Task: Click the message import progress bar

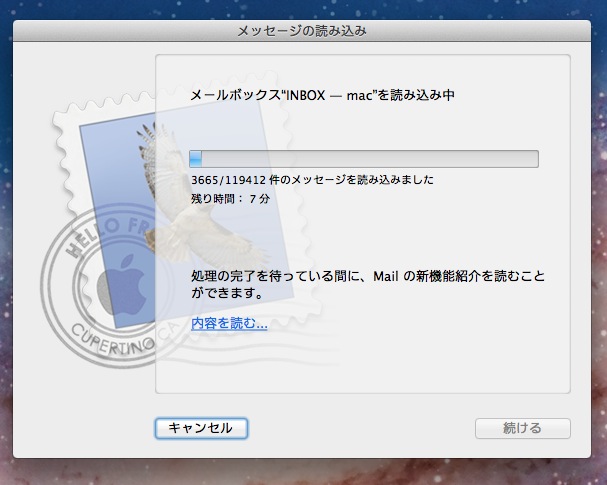Action: (364, 159)
